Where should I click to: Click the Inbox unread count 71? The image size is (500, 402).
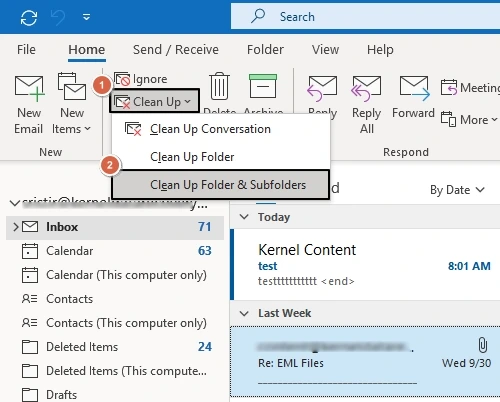coord(205,227)
